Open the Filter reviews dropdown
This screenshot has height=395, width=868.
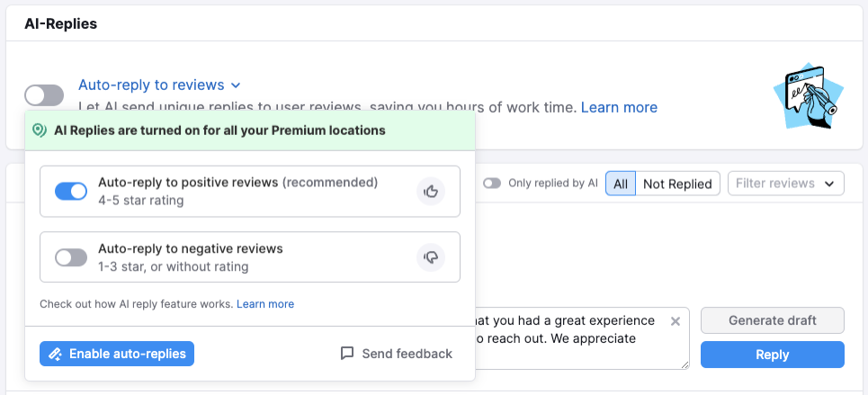click(786, 184)
